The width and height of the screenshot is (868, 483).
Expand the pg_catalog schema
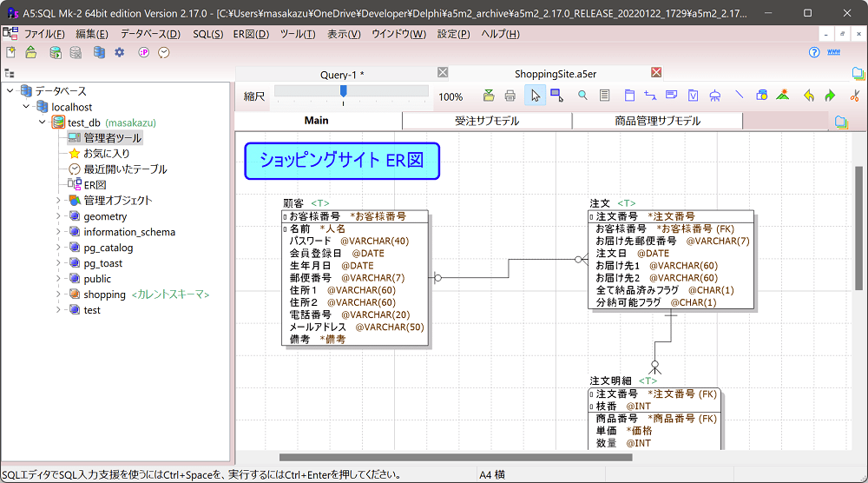click(58, 247)
